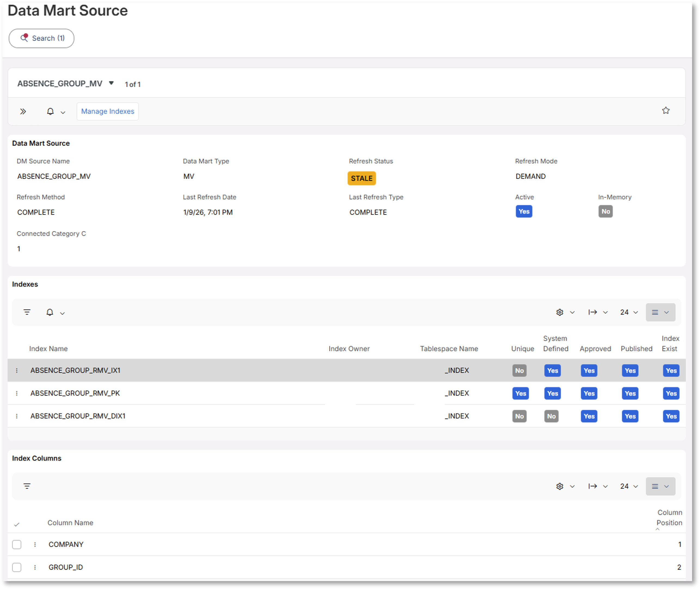Open the Search (1) filter button
This screenshot has width=700, height=589.
[41, 38]
